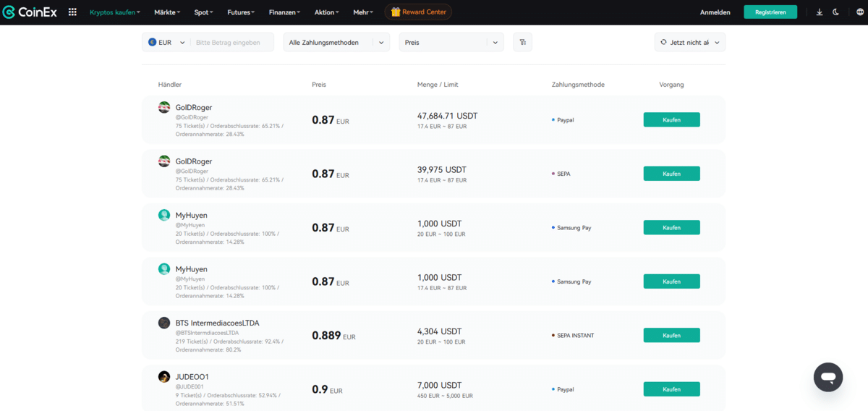Expand the Preis sort dropdown

pos(451,42)
